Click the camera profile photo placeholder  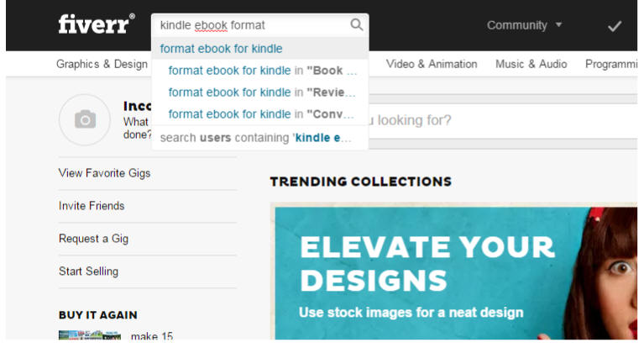coord(85,119)
